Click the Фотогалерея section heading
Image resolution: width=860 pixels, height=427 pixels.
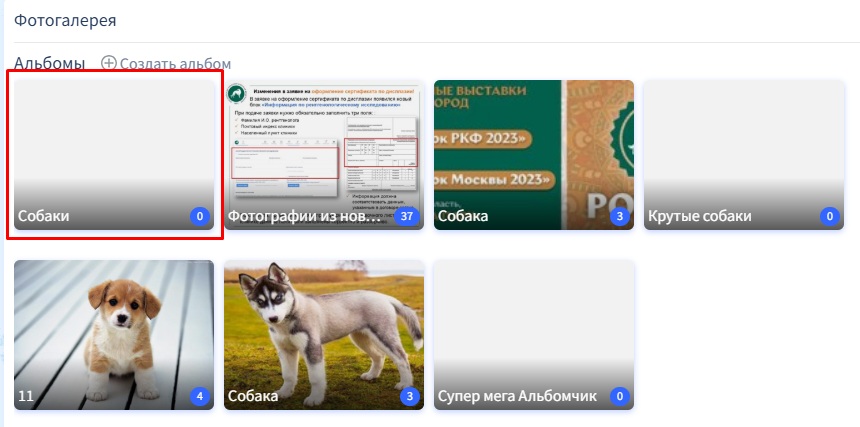(65, 21)
